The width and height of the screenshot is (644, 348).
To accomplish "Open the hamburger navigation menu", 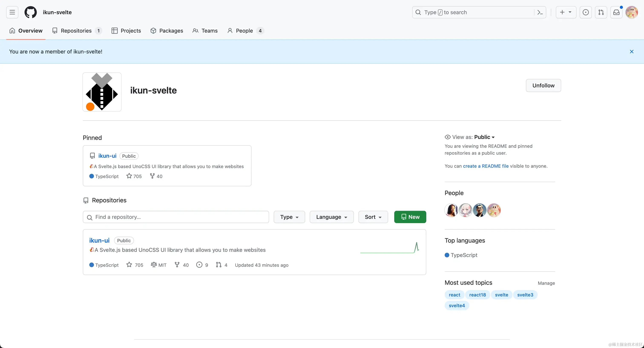I will pyautogui.click(x=12, y=12).
